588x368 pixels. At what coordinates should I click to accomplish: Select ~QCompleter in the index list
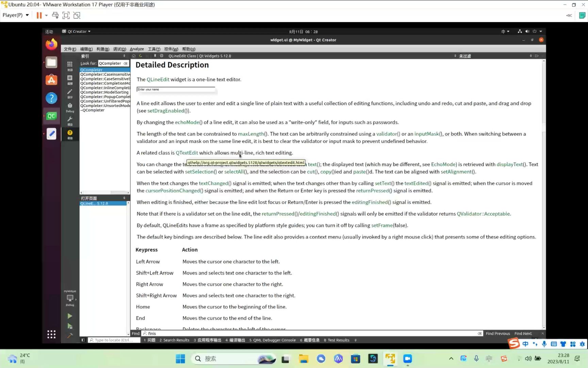click(x=104, y=110)
